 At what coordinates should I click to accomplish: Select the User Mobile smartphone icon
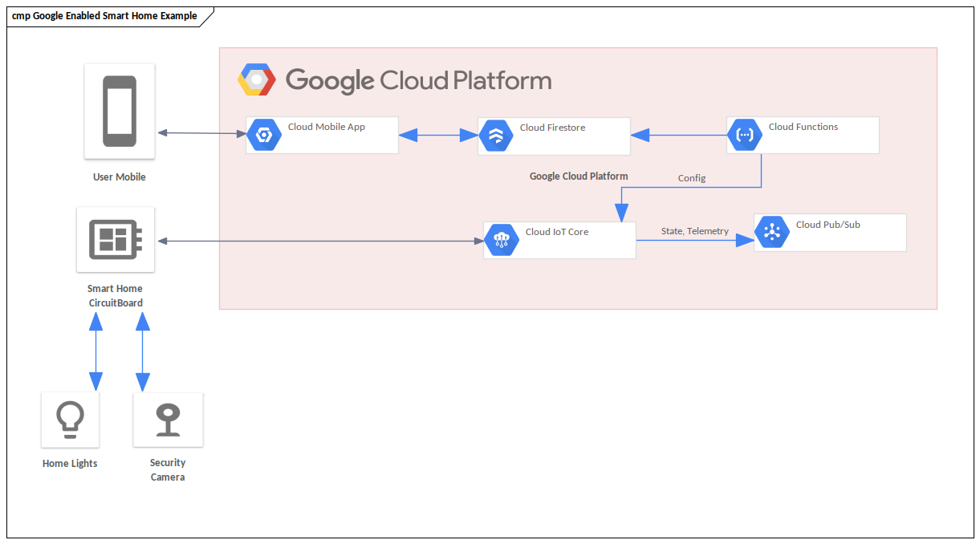119,112
